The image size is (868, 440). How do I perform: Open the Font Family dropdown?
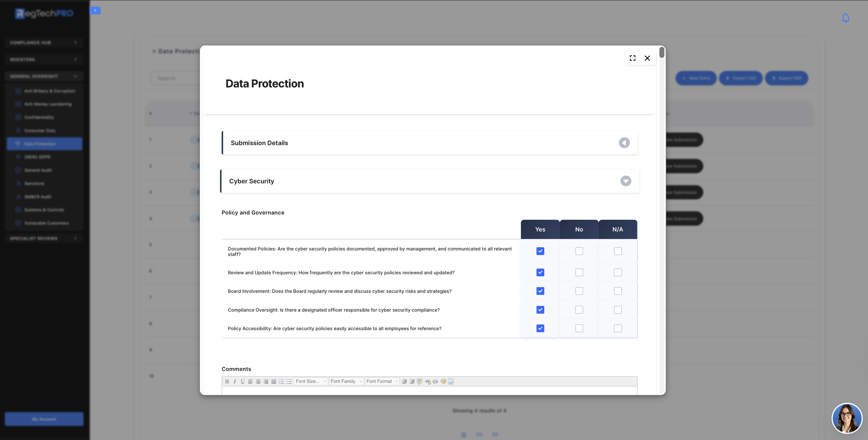(346, 381)
